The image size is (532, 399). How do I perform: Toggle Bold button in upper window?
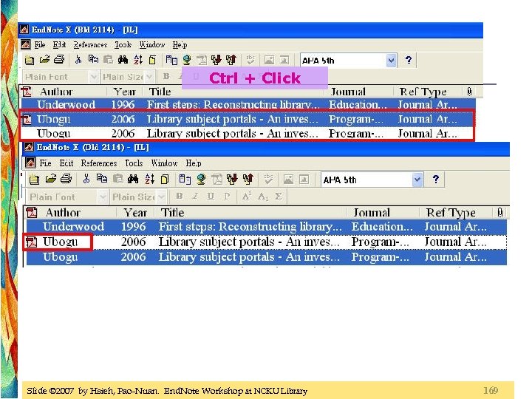166,76
